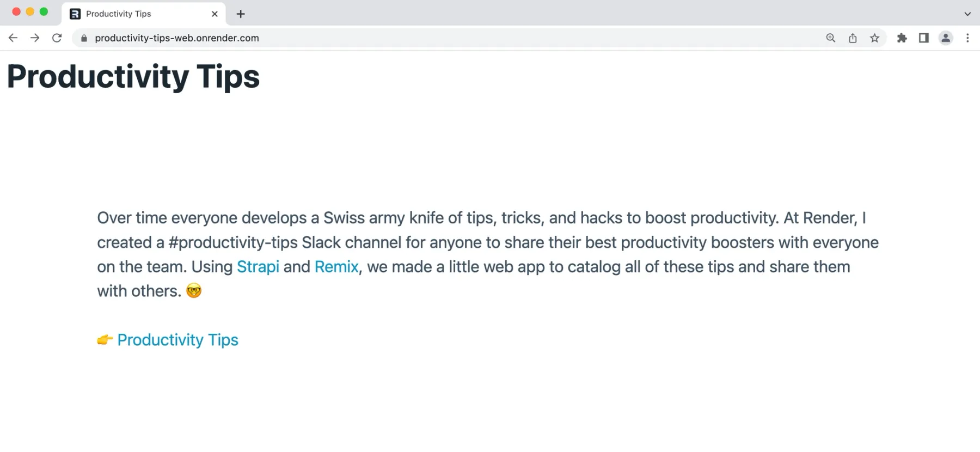Screen dimensions: 980x452
Task: Open the three-dot Chrome menu
Action: pyautogui.click(x=968, y=38)
